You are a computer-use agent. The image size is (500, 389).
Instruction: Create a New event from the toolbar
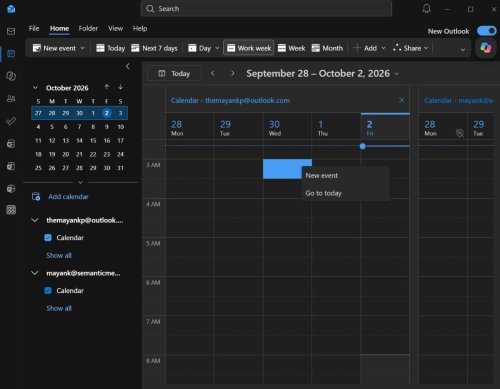54,48
